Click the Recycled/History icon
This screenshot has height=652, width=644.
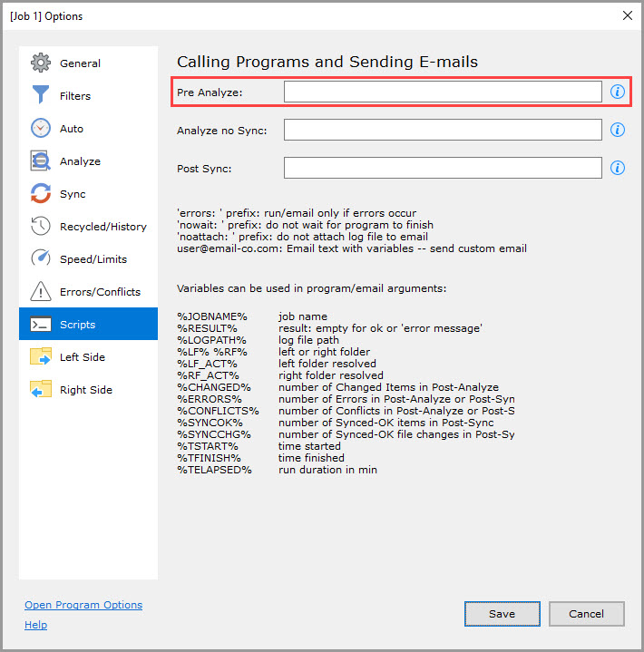coord(41,227)
